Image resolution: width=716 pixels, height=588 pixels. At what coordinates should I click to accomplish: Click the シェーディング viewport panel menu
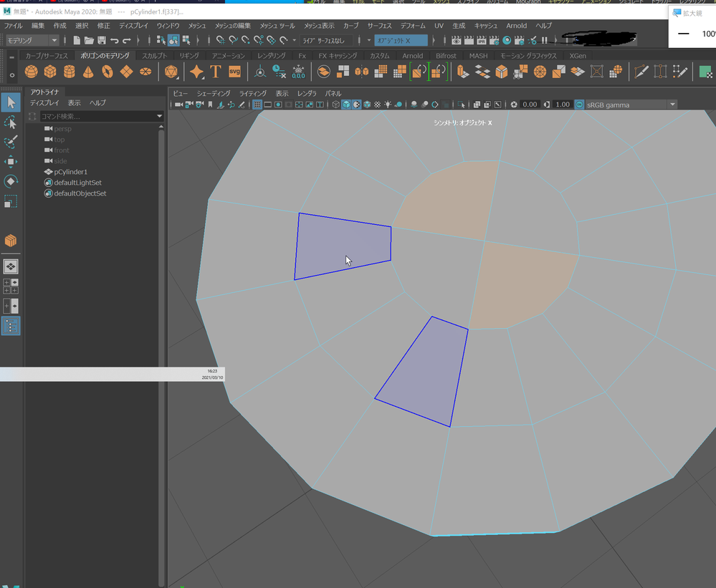[x=213, y=93]
